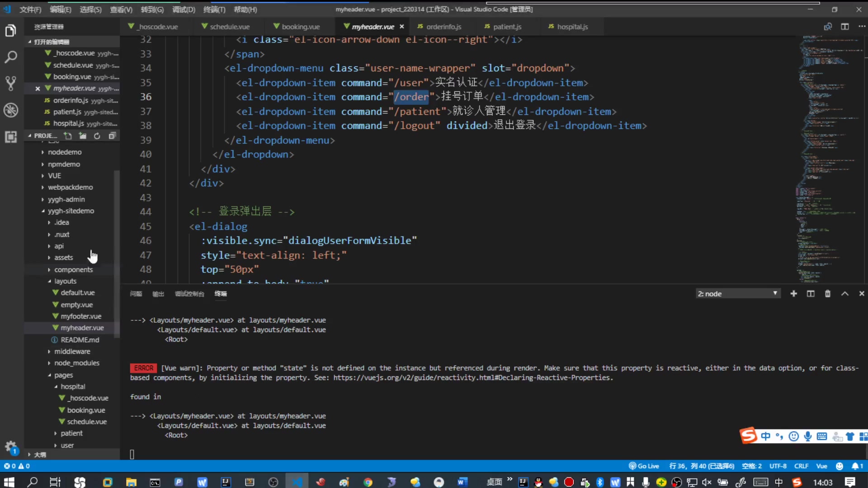This screenshot has height=488, width=868.
Task: Expand the npmdemo folder
Action: coord(64,164)
